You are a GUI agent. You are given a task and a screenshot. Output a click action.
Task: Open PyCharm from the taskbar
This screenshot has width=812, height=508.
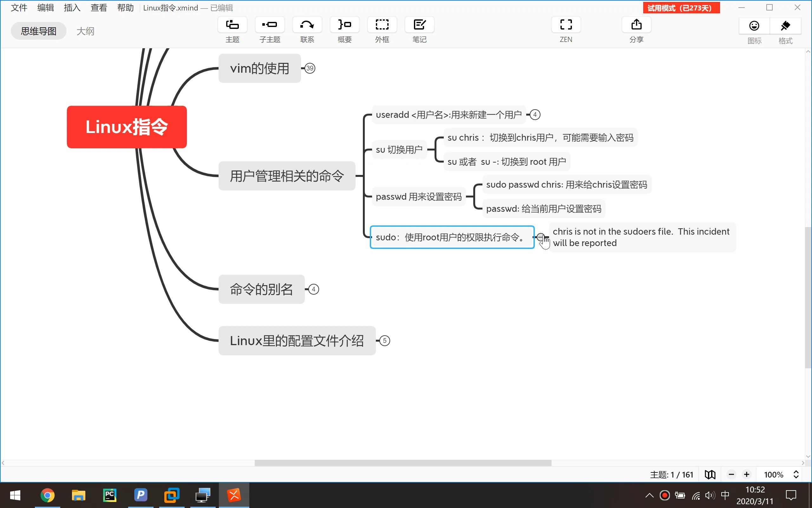coord(109,495)
